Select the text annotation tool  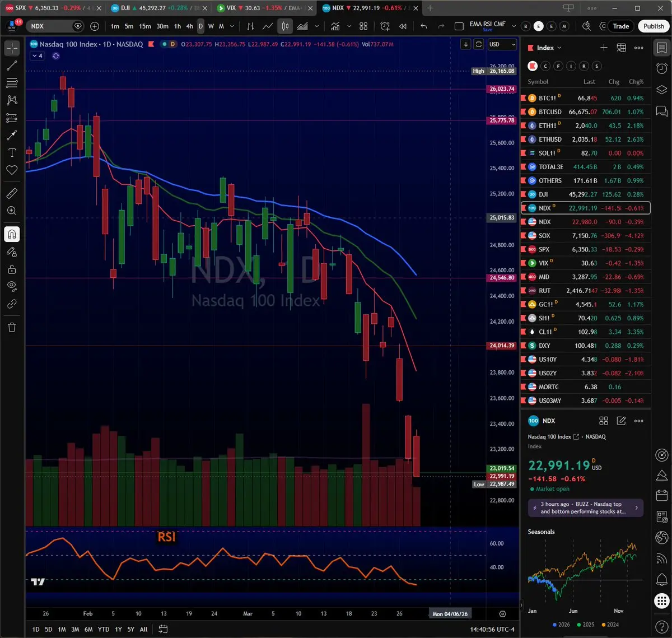click(x=12, y=152)
